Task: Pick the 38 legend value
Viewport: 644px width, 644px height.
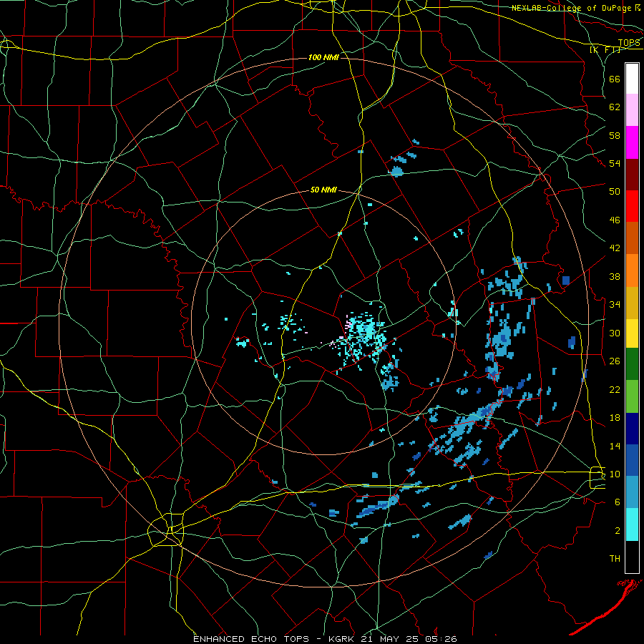Action: click(615, 276)
